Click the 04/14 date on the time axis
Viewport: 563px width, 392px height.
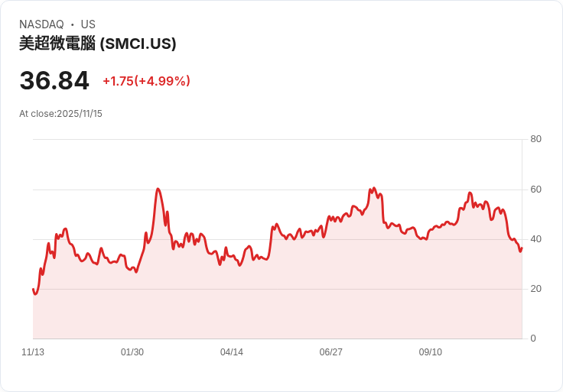click(232, 352)
